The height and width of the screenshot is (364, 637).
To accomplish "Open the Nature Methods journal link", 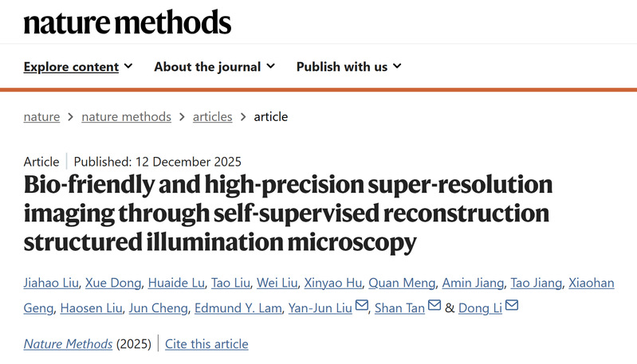I will [69, 344].
